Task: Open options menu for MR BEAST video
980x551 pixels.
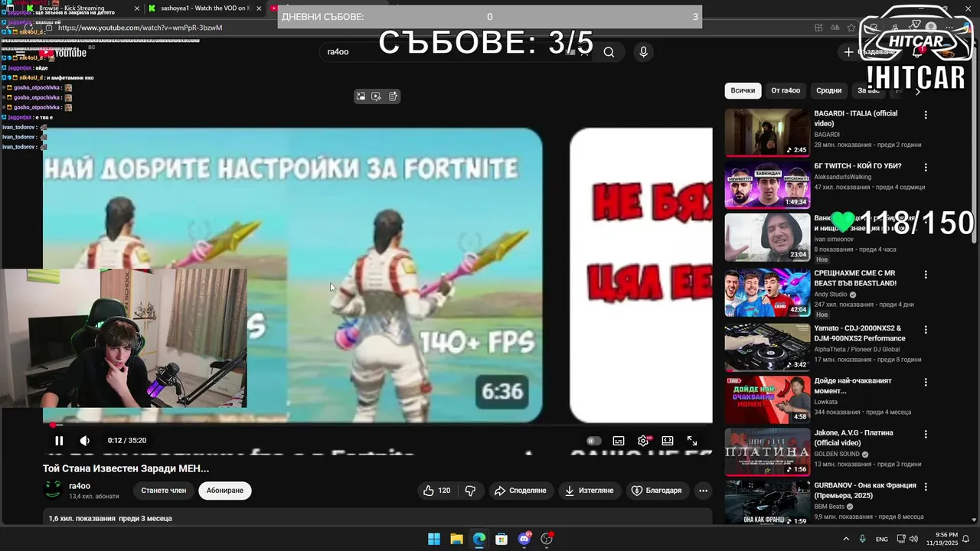Action: click(x=926, y=274)
